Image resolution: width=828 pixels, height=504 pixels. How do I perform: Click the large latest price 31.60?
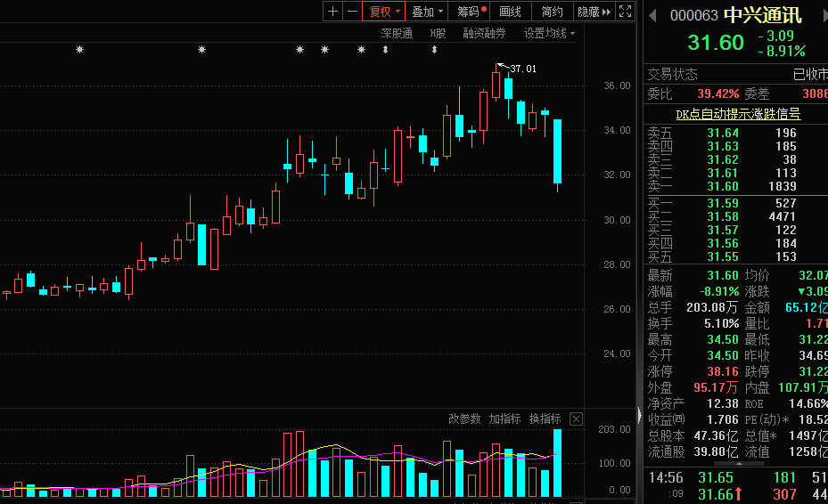pos(716,42)
